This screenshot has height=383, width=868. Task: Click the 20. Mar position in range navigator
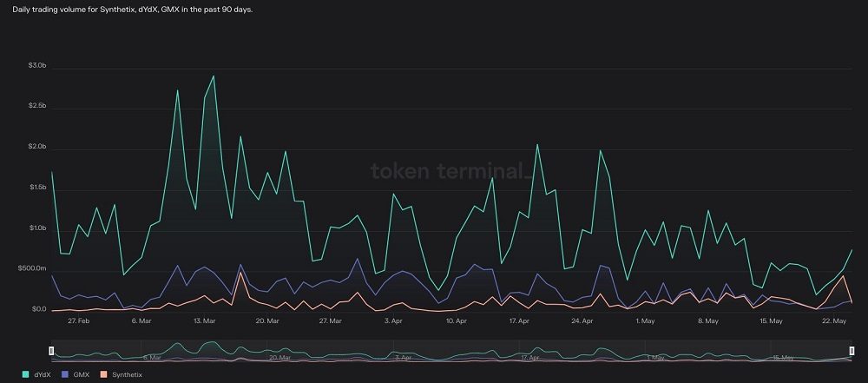(279, 357)
